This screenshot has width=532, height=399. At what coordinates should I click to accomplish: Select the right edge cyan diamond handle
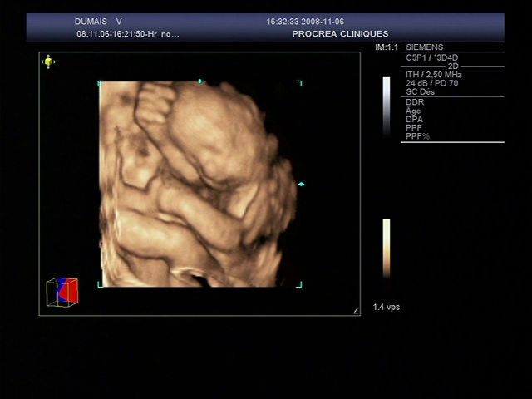301,184
